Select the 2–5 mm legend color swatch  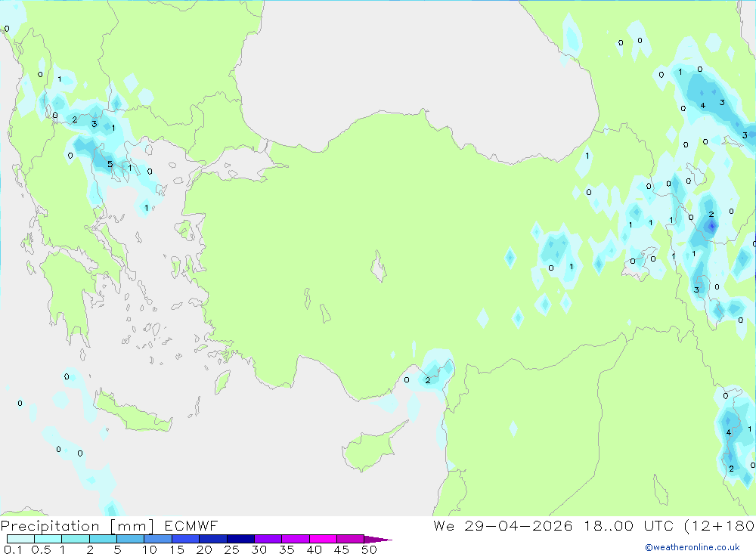(103, 539)
